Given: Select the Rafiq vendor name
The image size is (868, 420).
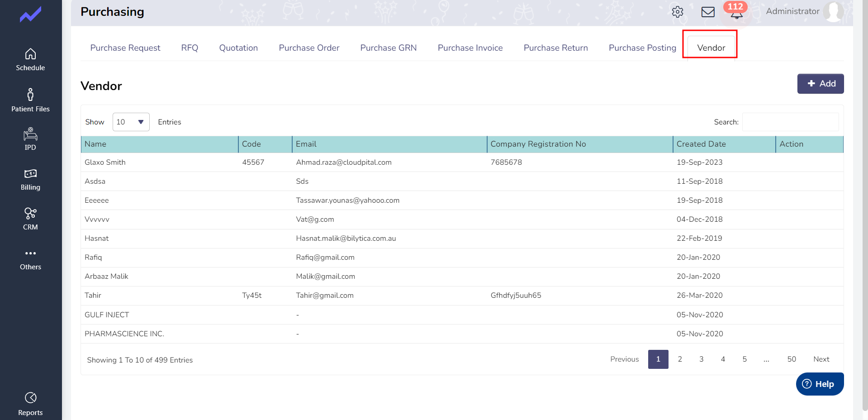Looking at the screenshot, I should click(93, 258).
